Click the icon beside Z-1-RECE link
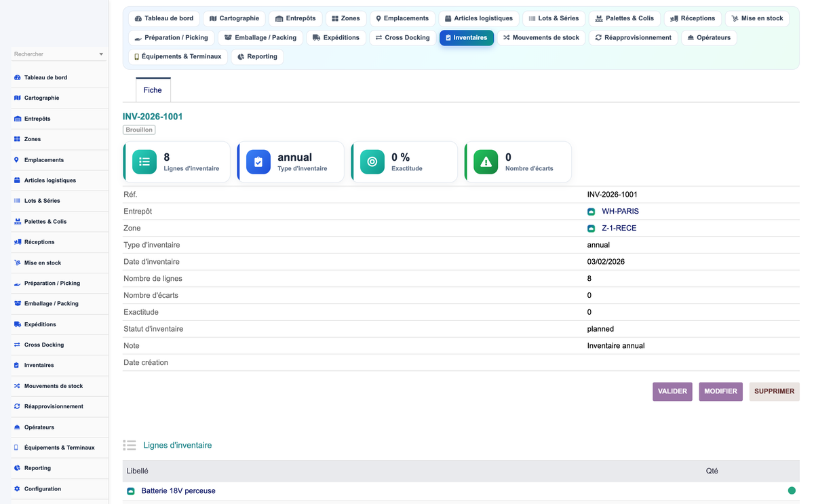The height and width of the screenshot is (504, 814). [591, 229]
